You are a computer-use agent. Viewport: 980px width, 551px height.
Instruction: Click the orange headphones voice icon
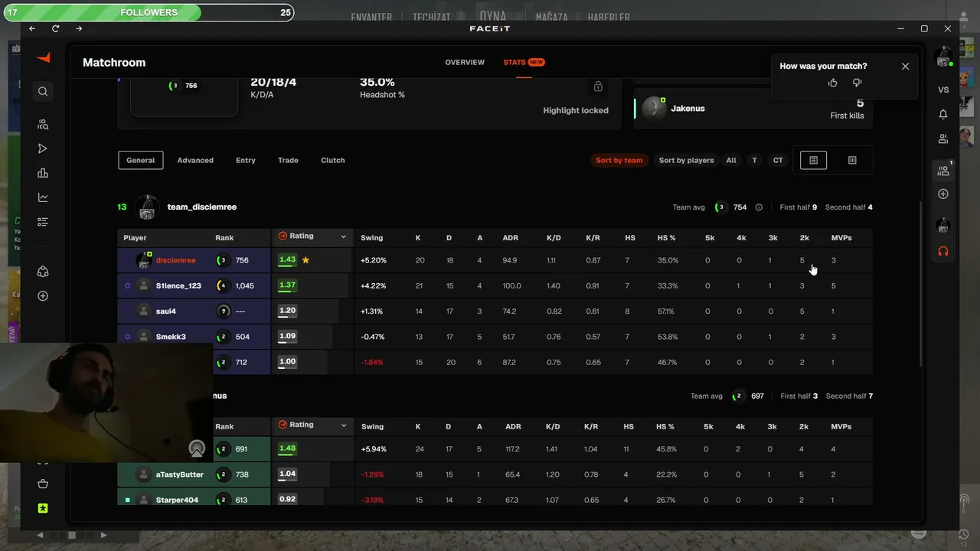pos(943,251)
